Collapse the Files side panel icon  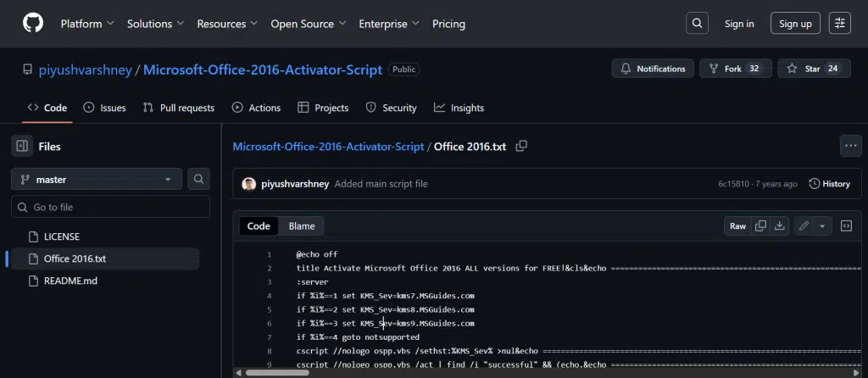22,147
